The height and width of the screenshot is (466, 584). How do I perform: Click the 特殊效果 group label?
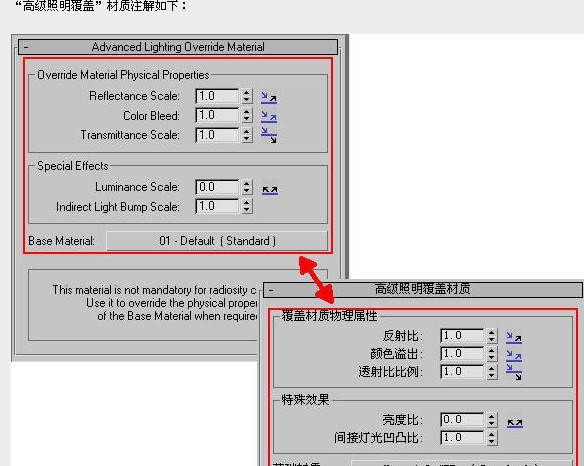pyautogui.click(x=305, y=400)
